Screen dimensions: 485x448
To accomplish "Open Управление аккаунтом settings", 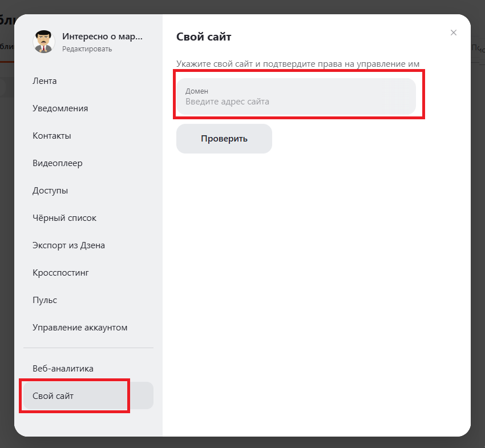I will (x=80, y=328).
